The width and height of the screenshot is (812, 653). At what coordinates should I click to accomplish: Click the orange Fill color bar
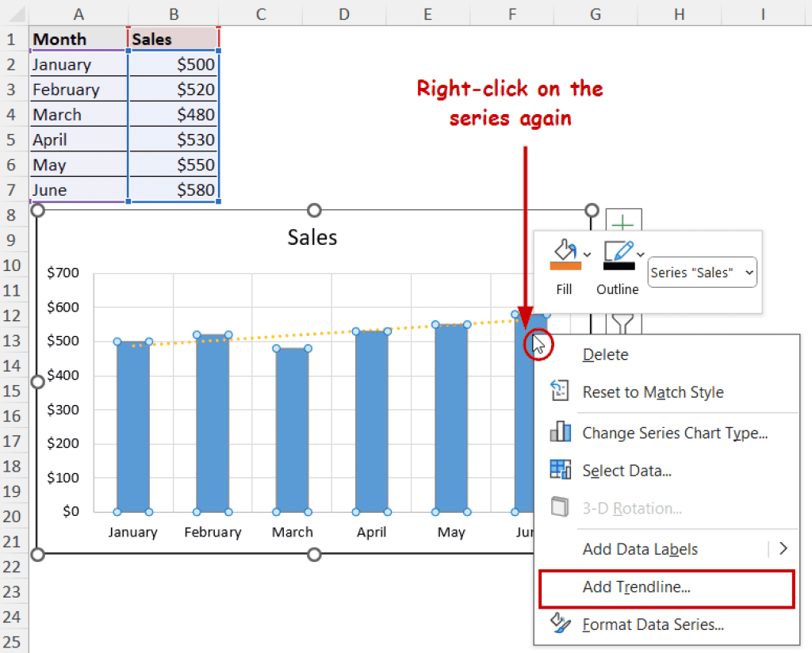[x=565, y=267]
